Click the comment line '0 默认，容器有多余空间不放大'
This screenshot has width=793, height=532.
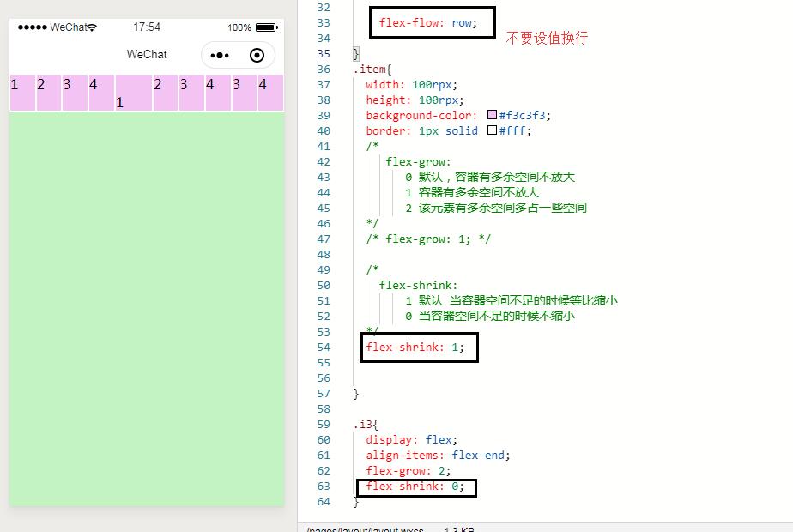(x=489, y=177)
